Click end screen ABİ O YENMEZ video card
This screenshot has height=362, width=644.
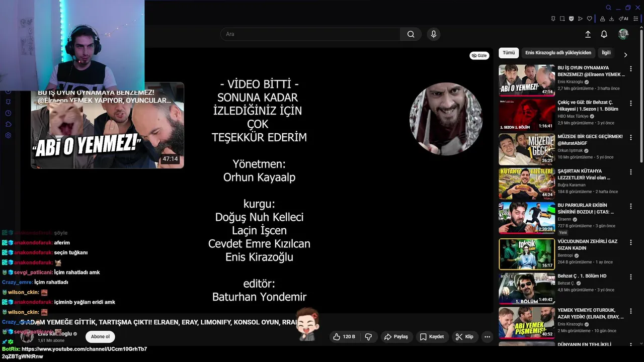(107, 126)
